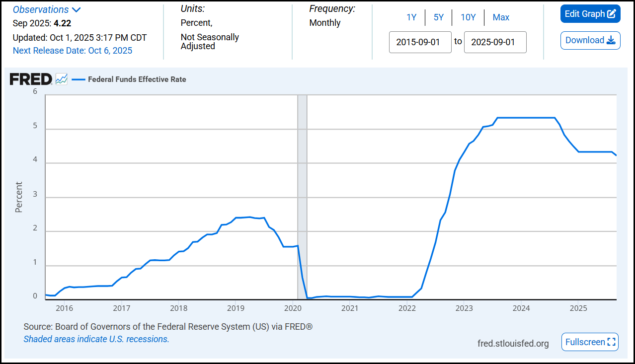Click the Federal Funds Effective Rate legend label
The width and height of the screenshot is (635, 364).
(x=137, y=78)
